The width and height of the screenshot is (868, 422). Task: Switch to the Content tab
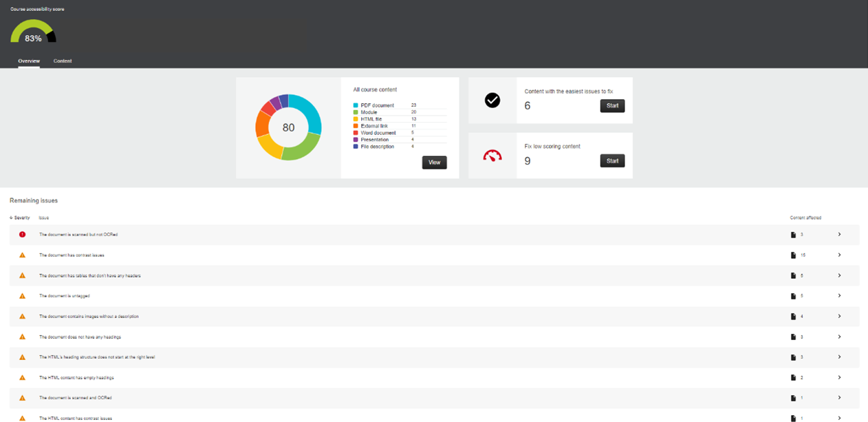[x=63, y=61]
